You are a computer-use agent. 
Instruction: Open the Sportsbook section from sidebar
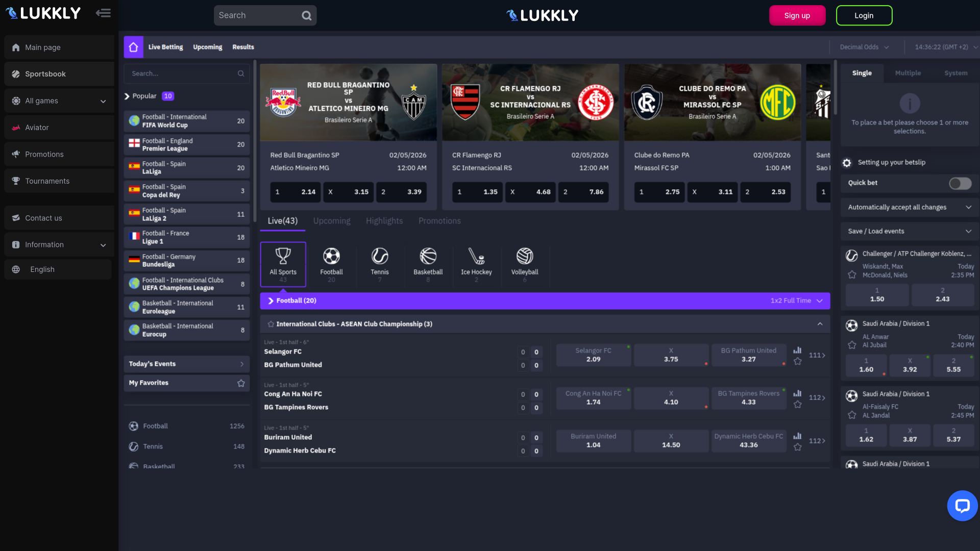coord(15,73)
